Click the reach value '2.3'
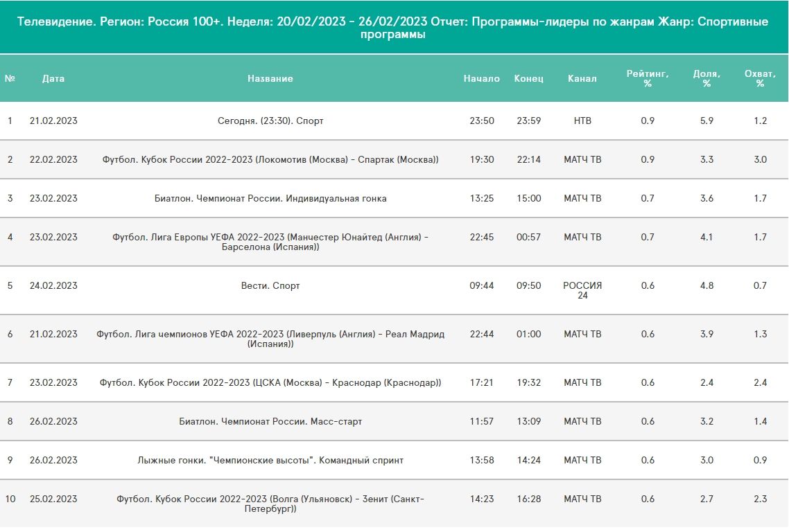789x532 pixels. click(x=760, y=499)
